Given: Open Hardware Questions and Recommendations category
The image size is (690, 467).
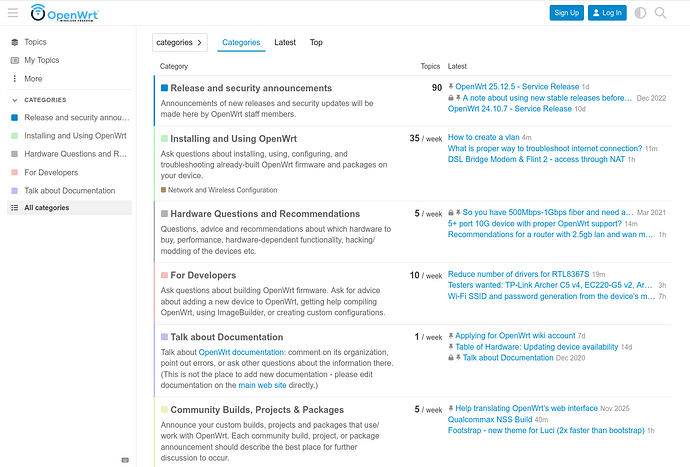Looking at the screenshot, I should pos(265,214).
